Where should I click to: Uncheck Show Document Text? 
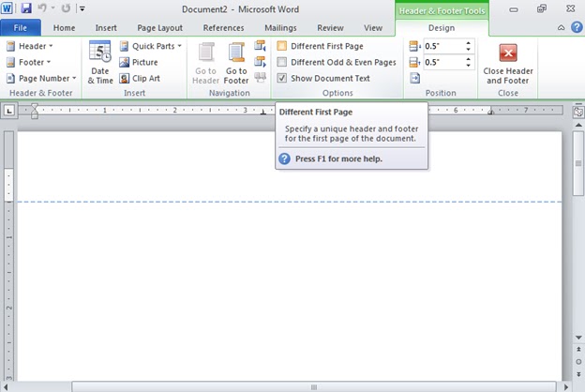[281, 79]
